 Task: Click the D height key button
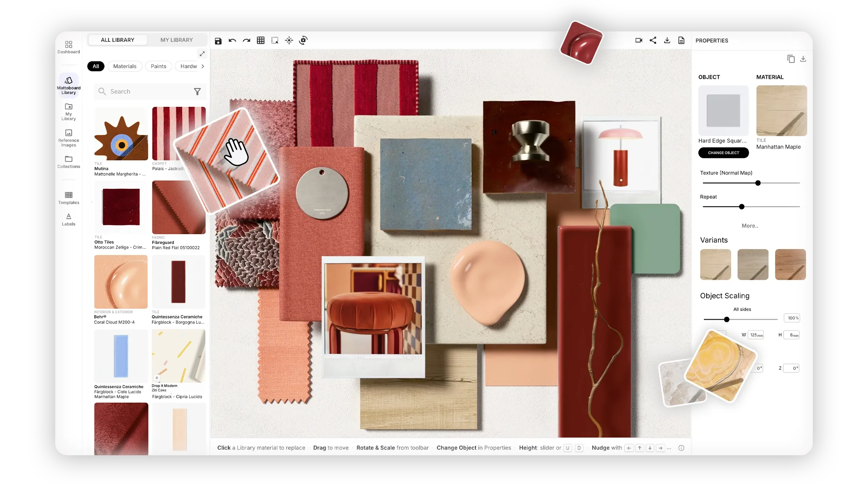[579, 448]
